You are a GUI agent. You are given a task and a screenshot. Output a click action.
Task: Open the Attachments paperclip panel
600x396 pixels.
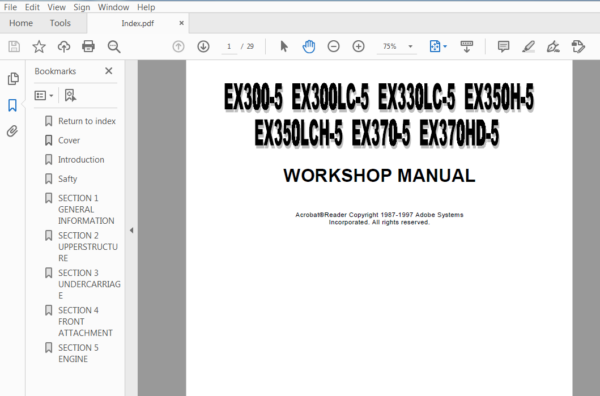(12, 131)
